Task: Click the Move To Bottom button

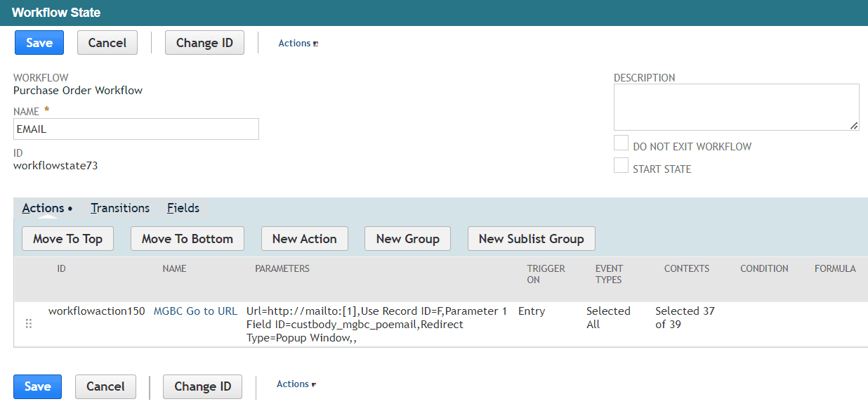Action: (x=188, y=239)
